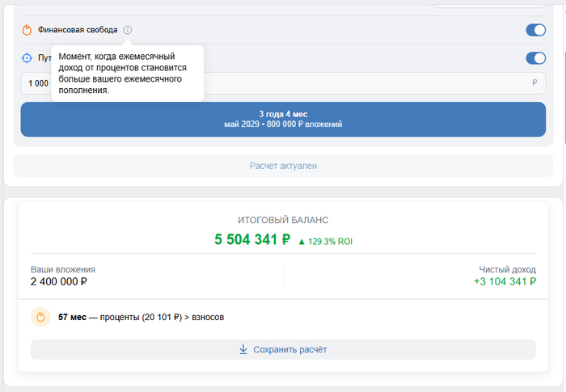Click the green ROI up-arrow indicator

(302, 241)
